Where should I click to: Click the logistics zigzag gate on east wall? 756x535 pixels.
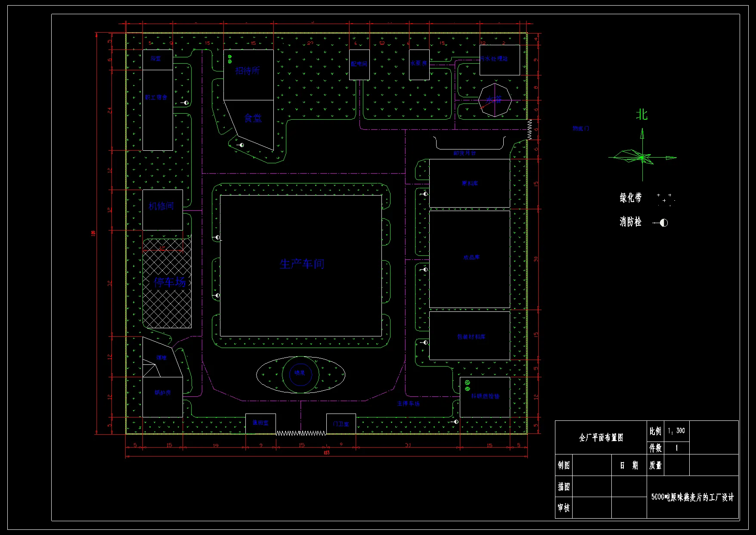tap(530, 130)
